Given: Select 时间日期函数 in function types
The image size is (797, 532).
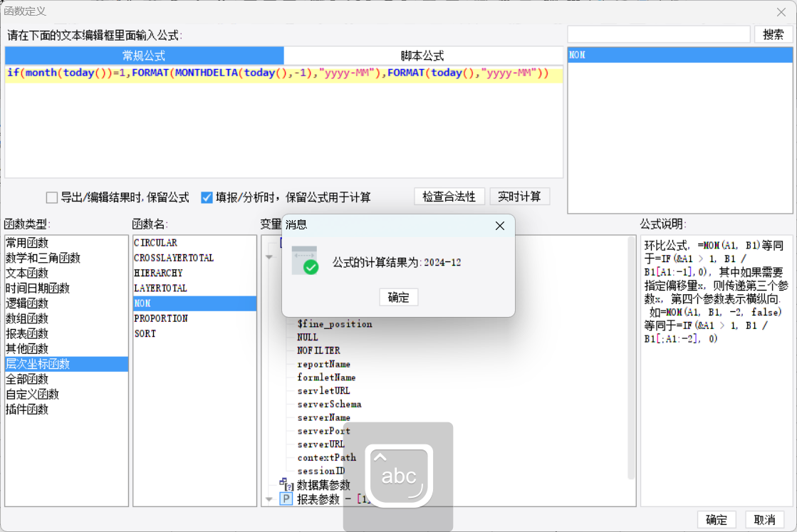Looking at the screenshot, I should (37, 288).
